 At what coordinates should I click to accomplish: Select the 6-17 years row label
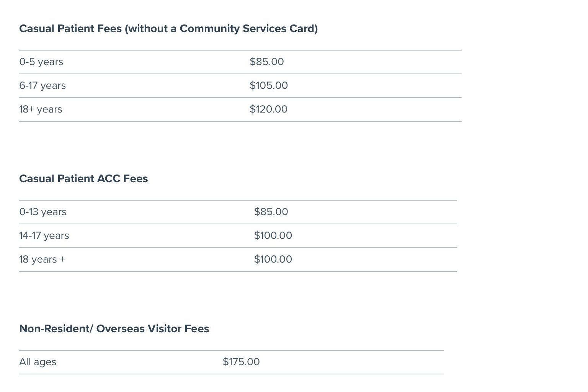click(x=42, y=85)
